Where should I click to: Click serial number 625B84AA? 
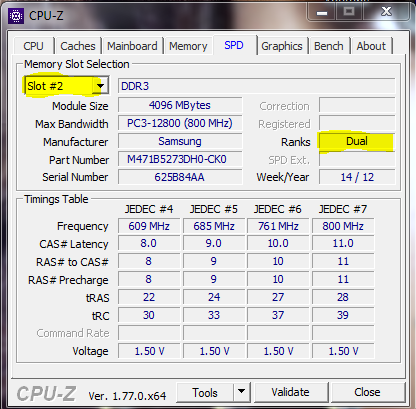point(180,177)
